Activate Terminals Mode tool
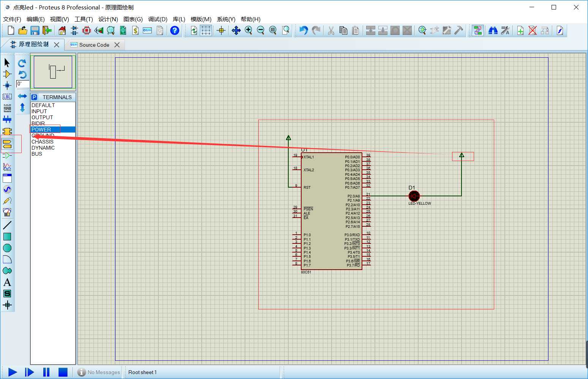 pyautogui.click(x=7, y=144)
